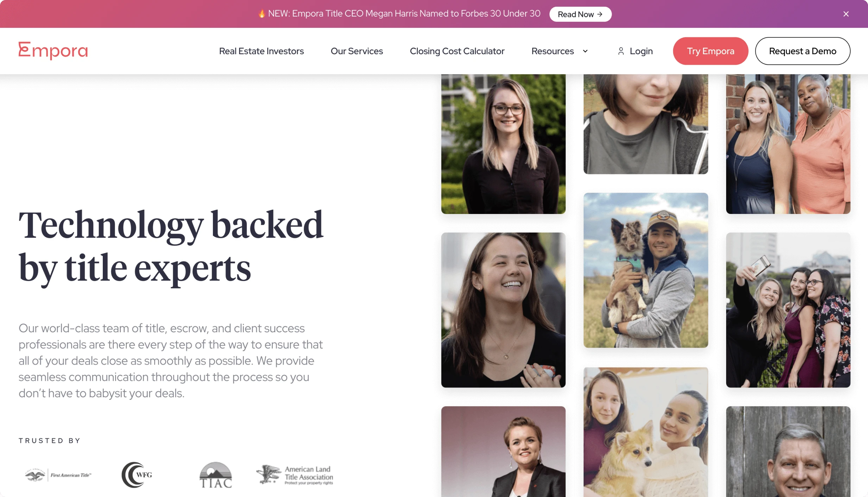Open the Real Estate Investors page
The image size is (868, 497).
261,51
